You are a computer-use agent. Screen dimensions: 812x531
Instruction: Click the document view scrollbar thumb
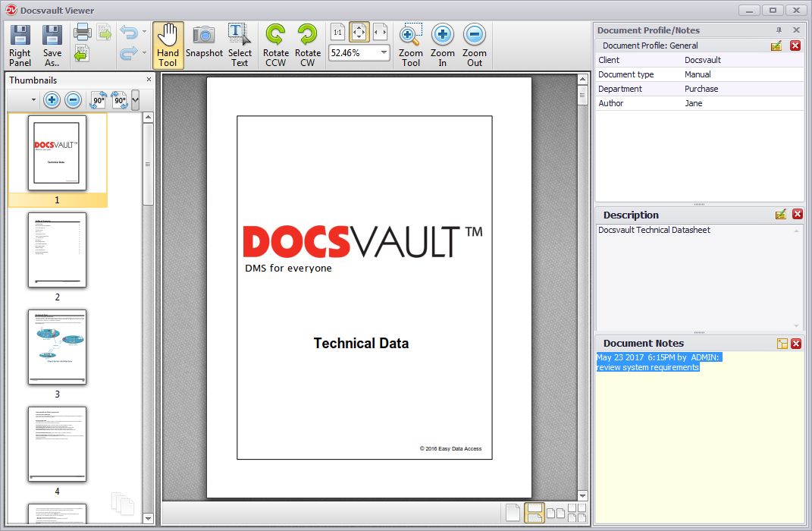click(x=582, y=96)
